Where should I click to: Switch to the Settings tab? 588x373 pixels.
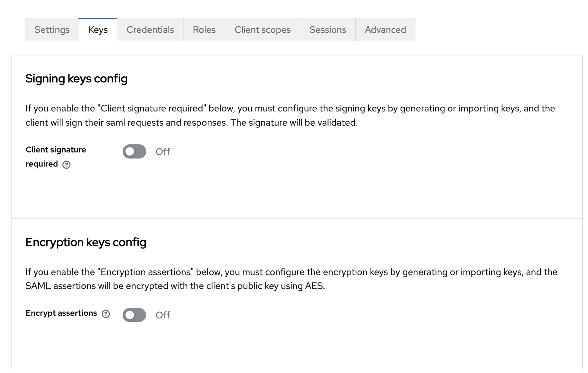point(52,30)
